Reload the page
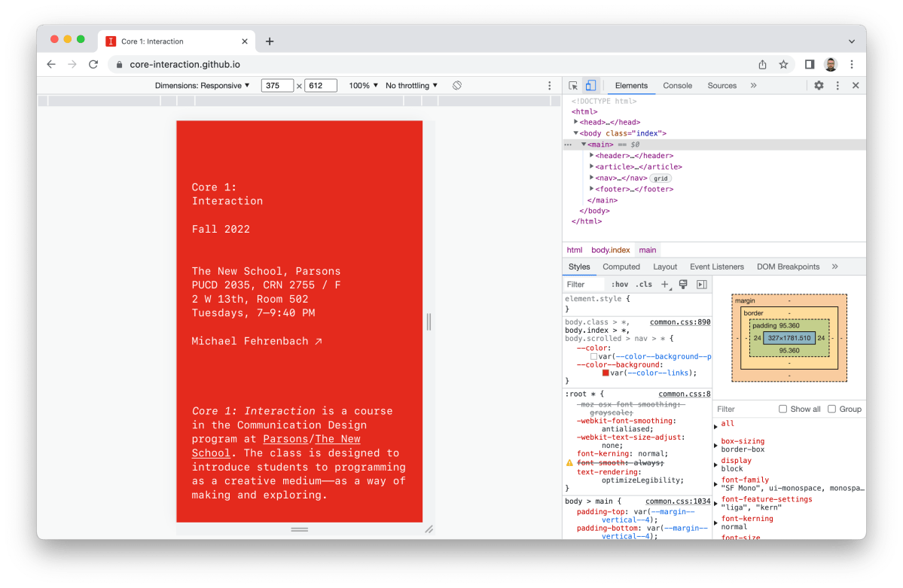 pyautogui.click(x=93, y=65)
